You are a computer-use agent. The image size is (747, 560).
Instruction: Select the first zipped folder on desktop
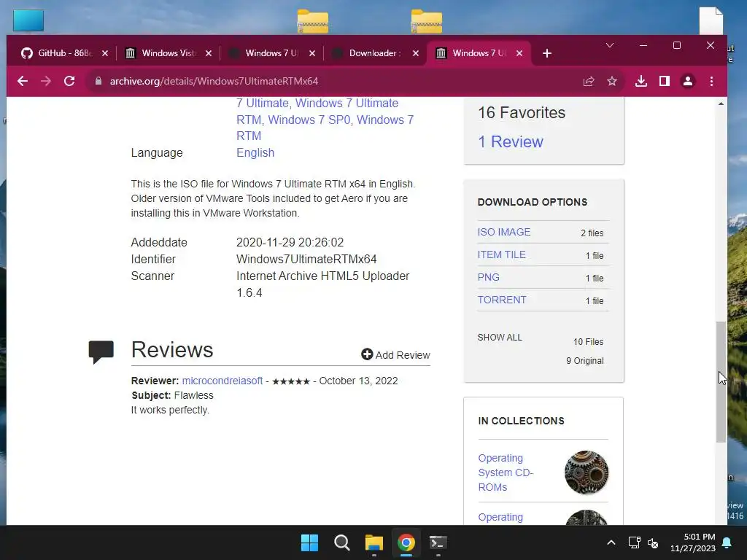pyautogui.click(x=312, y=21)
